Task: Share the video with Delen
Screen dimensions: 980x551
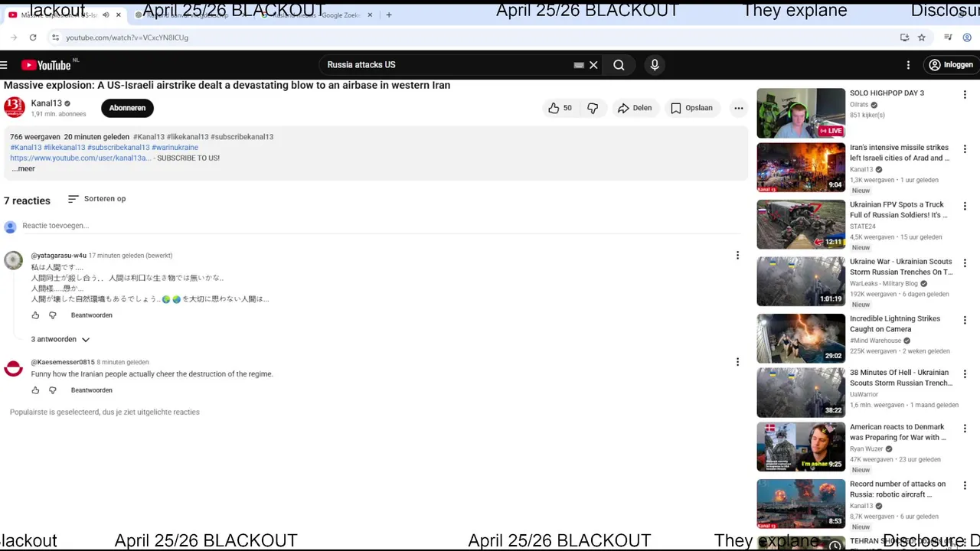Action: click(x=635, y=108)
